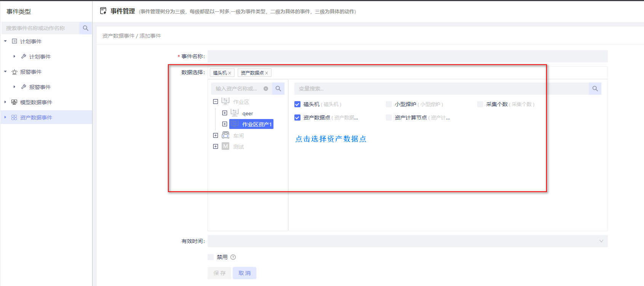Click the 模型数据事件 model icon

pyautogui.click(x=14, y=102)
